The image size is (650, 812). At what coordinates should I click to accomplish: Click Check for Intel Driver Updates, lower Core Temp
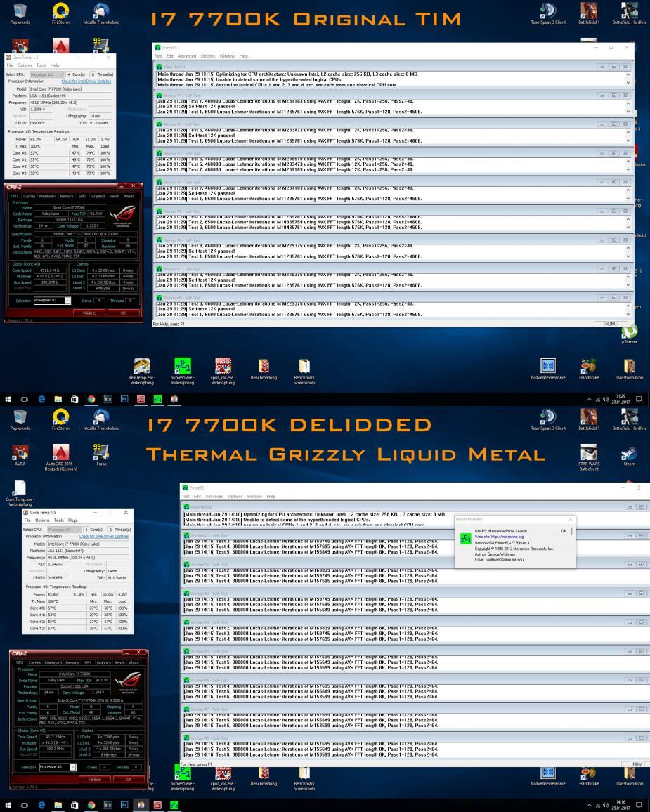tap(103, 537)
